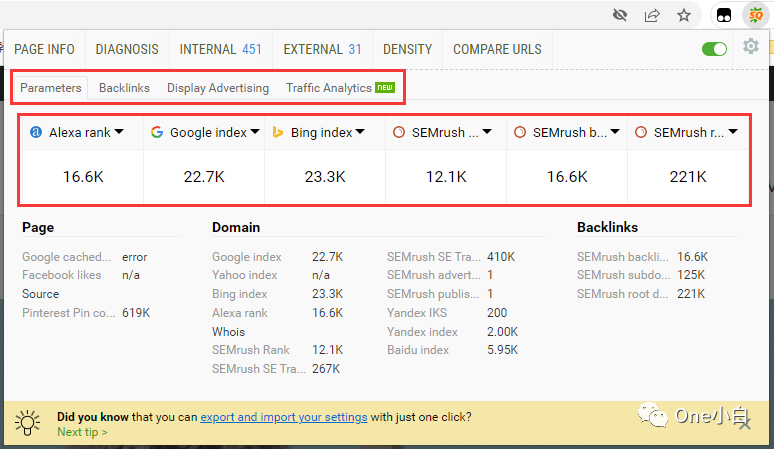Close the tip banner with X

[x=745, y=424]
